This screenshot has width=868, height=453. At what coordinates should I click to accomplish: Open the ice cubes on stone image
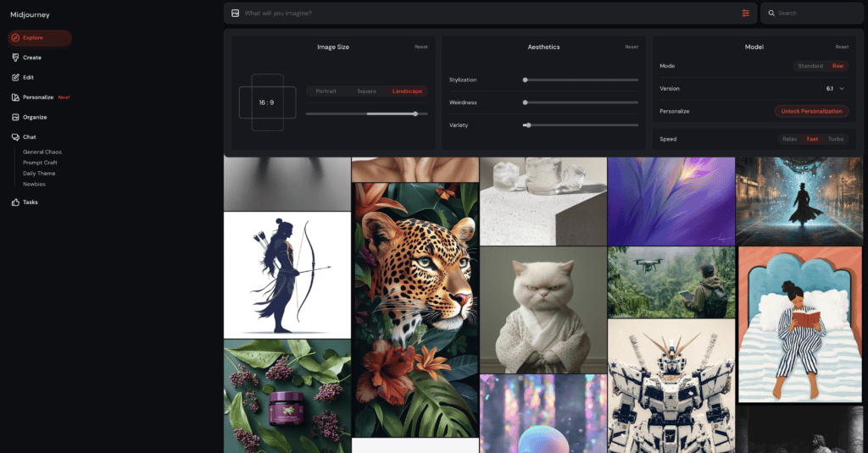click(543, 202)
